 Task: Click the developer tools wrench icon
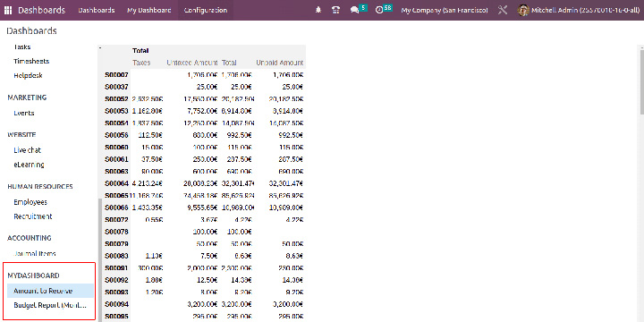503,10
